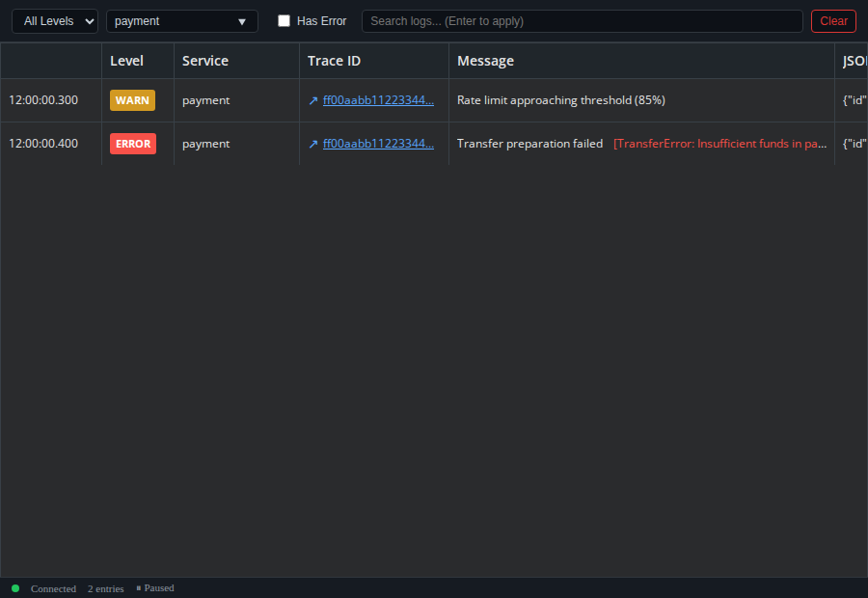This screenshot has height=598, width=868.
Task: Click external-link arrow icon in ERROR row
Action: coord(313,144)
